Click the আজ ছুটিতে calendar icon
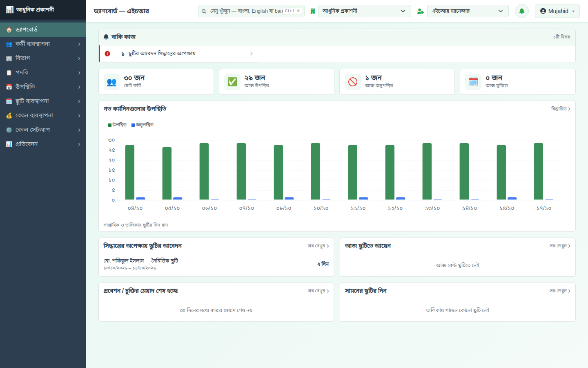Image resolution: width=588 pixels, height=368 pixels. coord(473,82)
